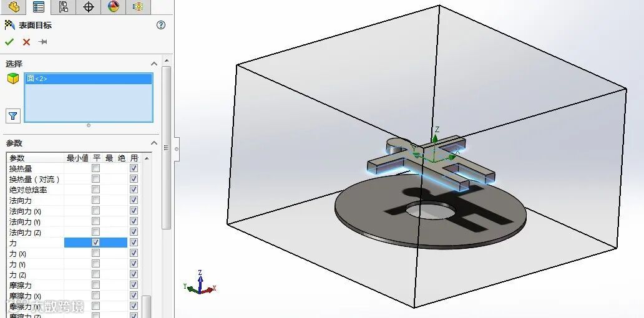Viewport: 644px width, 318px height.
Task: Pin the 表面目标 property panel
Action: click(x=42, y=42)
